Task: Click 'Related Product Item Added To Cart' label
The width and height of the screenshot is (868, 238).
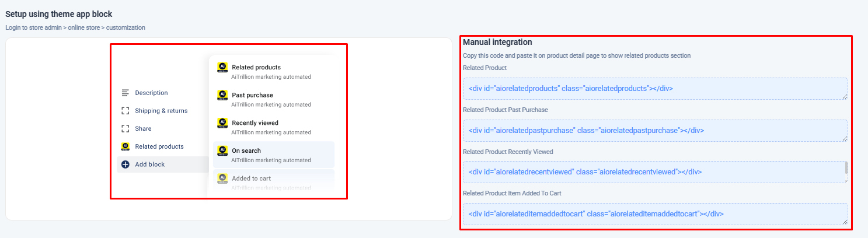Action: [x=512, y=193]
